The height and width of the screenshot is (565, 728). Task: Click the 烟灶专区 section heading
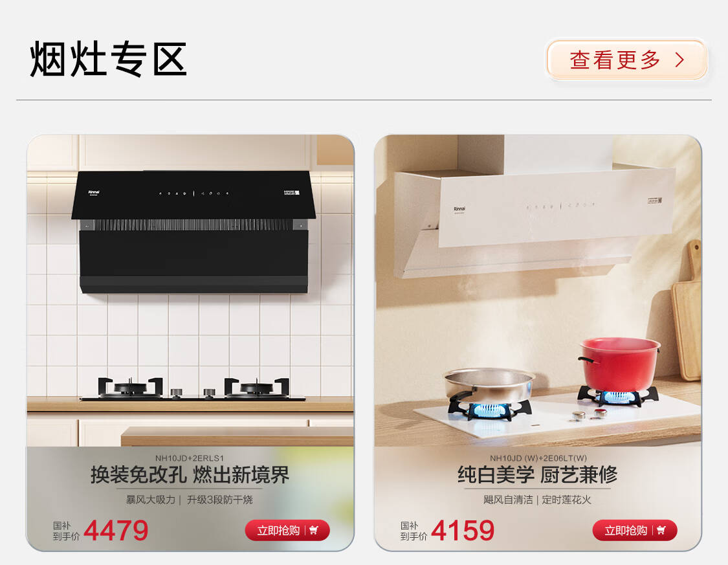[109, 59]
